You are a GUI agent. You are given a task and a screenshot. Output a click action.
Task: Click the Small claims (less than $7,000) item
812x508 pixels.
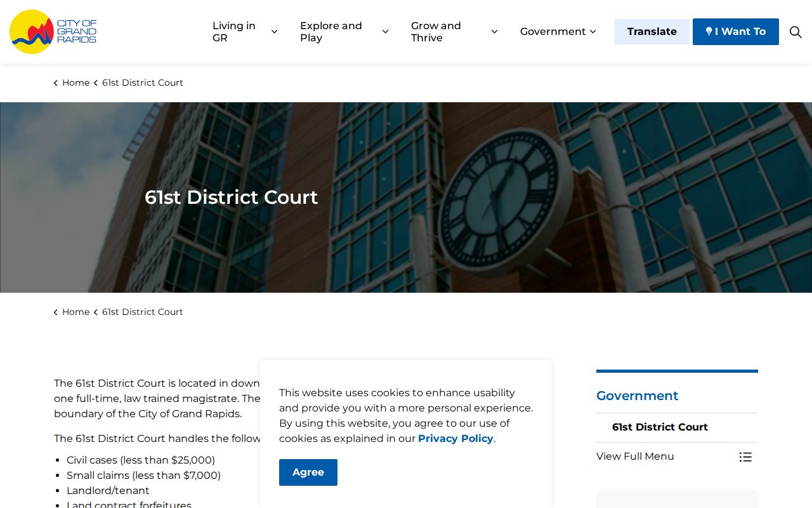(x=143, y=475)
